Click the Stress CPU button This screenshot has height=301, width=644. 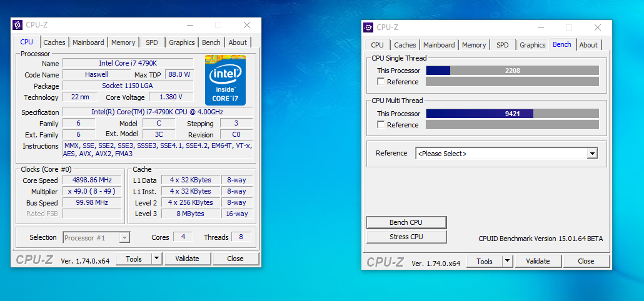(x=406, y=237)
